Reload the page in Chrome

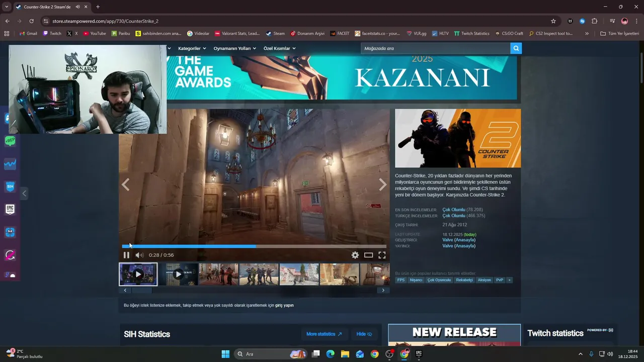pyautogui.click(x=32, y=21)
